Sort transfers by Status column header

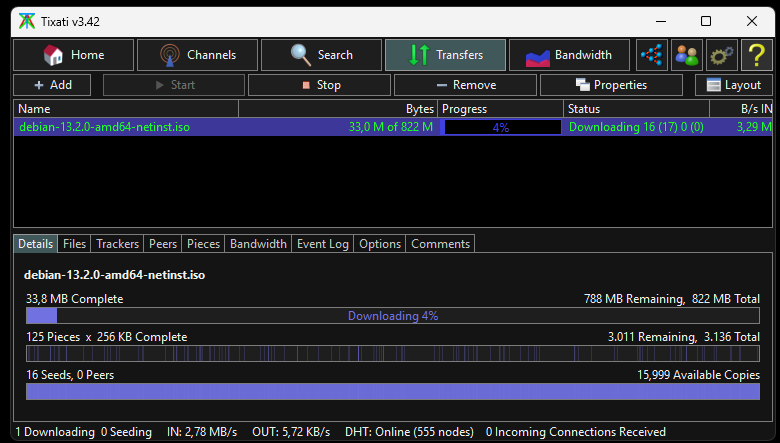pos(635,108)
